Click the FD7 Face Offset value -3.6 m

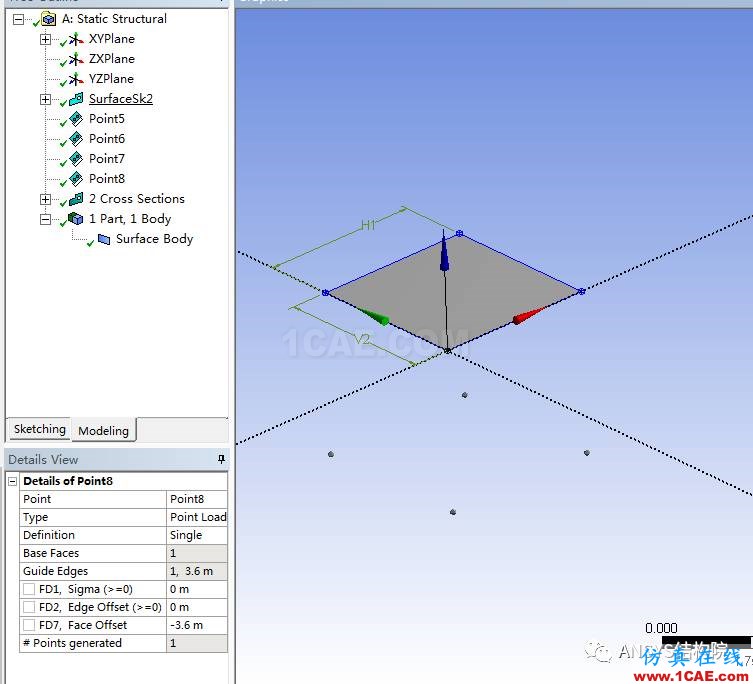point(197,625)
